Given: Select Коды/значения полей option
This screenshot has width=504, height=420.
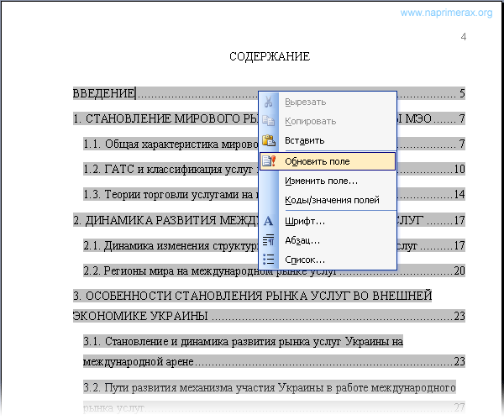Looking at the screenshot, I should [x=332, y=200].
